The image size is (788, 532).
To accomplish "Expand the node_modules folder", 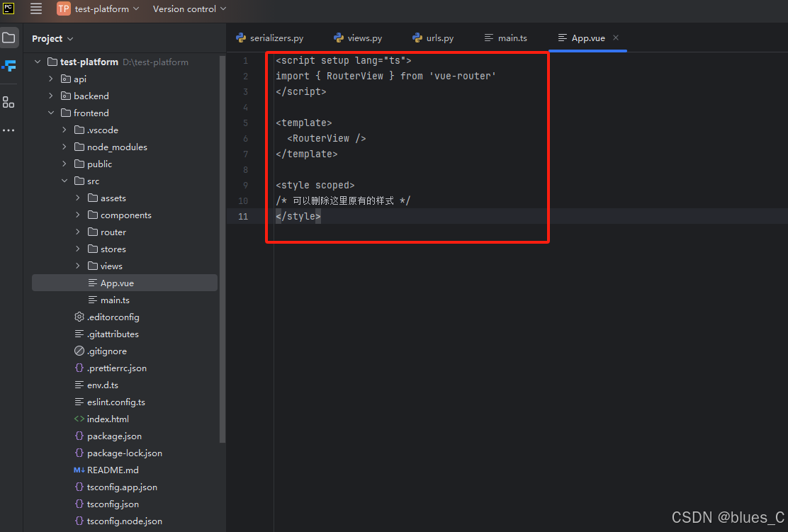I will [x=64, y=147].
